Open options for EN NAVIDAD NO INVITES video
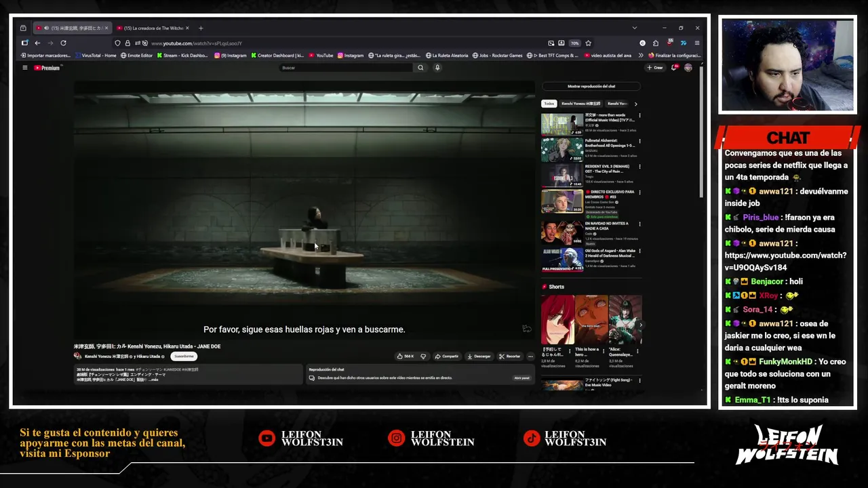Image resolution: width=868 pixels, height=488 pixels. pyautogui.click(x=639, y=224)
